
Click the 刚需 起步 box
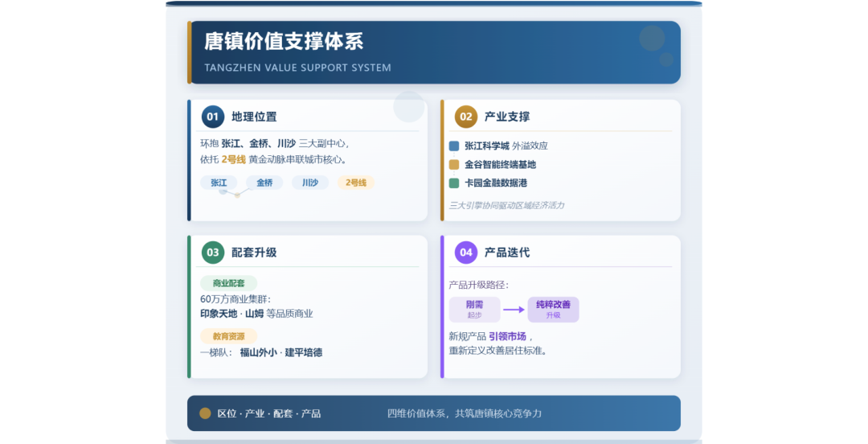coord(474,310)
